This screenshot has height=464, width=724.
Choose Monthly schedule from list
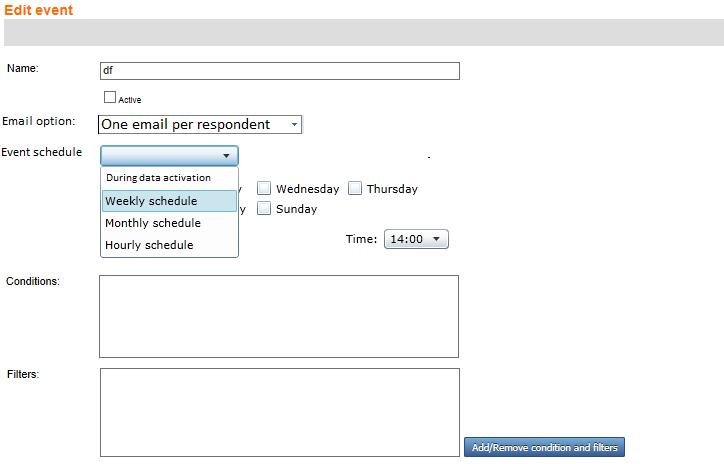(x=169, y=223)
